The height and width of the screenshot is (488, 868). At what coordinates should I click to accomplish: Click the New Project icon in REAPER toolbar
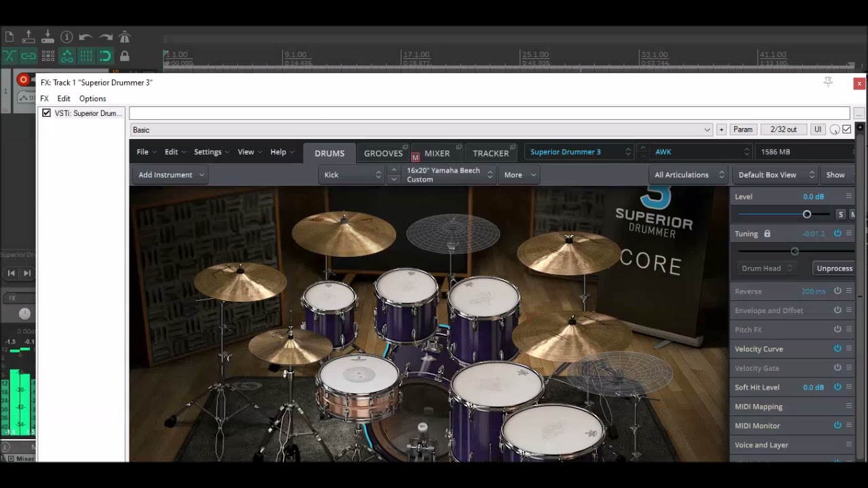tap(9, 37)
